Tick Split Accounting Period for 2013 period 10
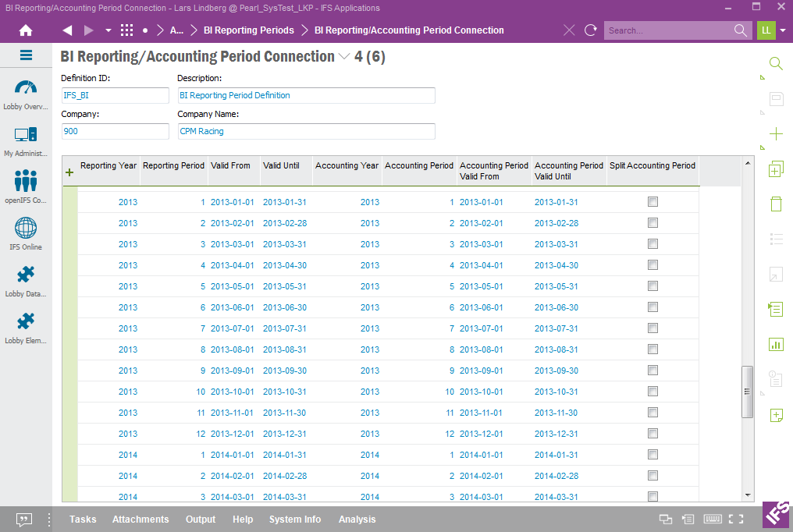This screenshot has width=793, height=532. [653, 392]
